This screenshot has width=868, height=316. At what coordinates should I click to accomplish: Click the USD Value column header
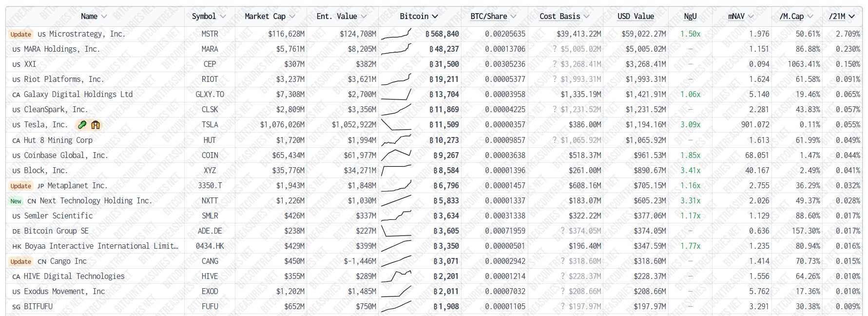636,16
